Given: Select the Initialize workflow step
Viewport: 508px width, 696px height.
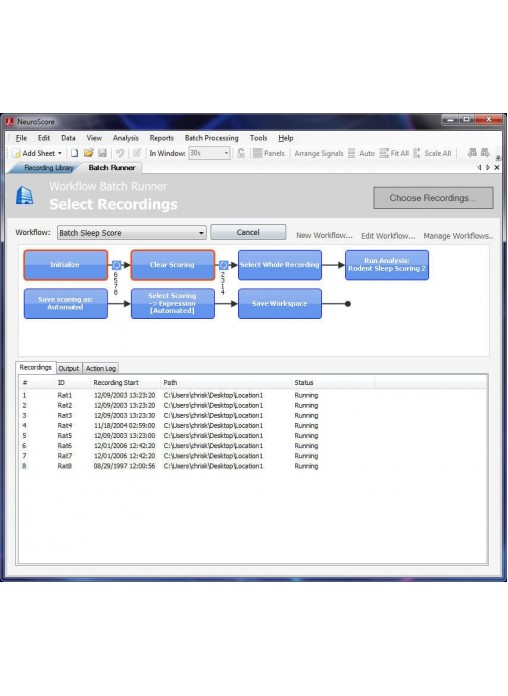Looking at the screenshot, I should 65,265.
